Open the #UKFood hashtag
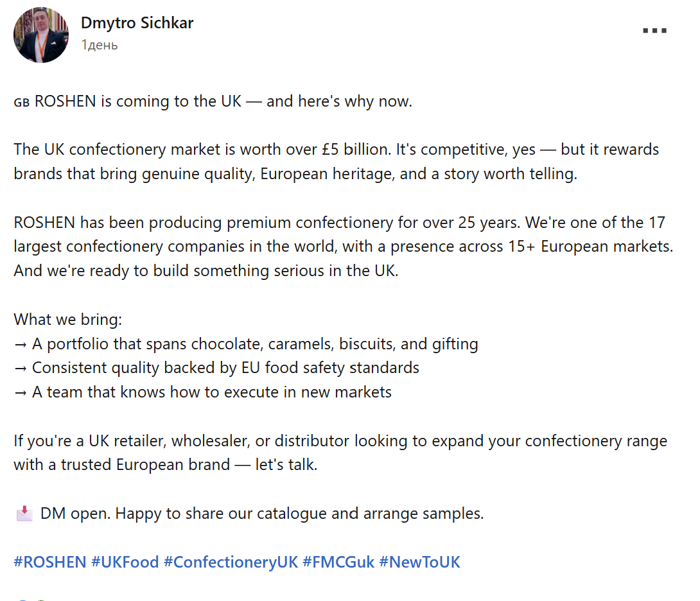700x601 pixels. pos(125,562)
